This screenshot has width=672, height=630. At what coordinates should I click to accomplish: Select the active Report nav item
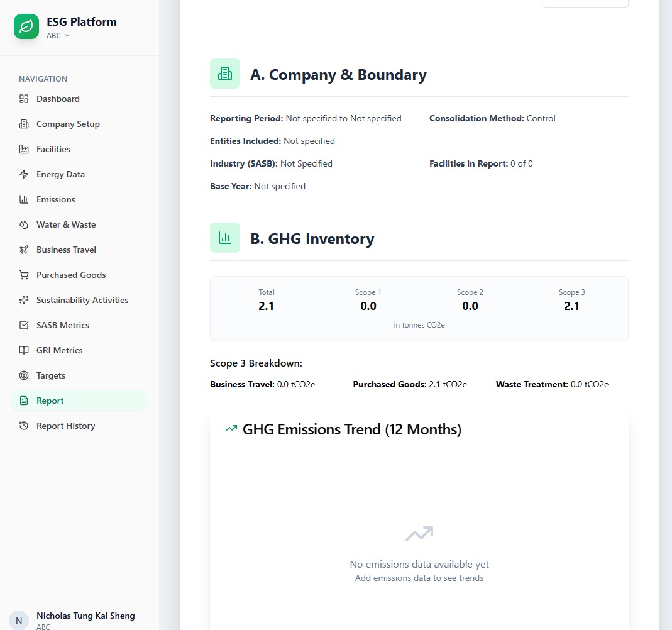[x=50, y=401]
